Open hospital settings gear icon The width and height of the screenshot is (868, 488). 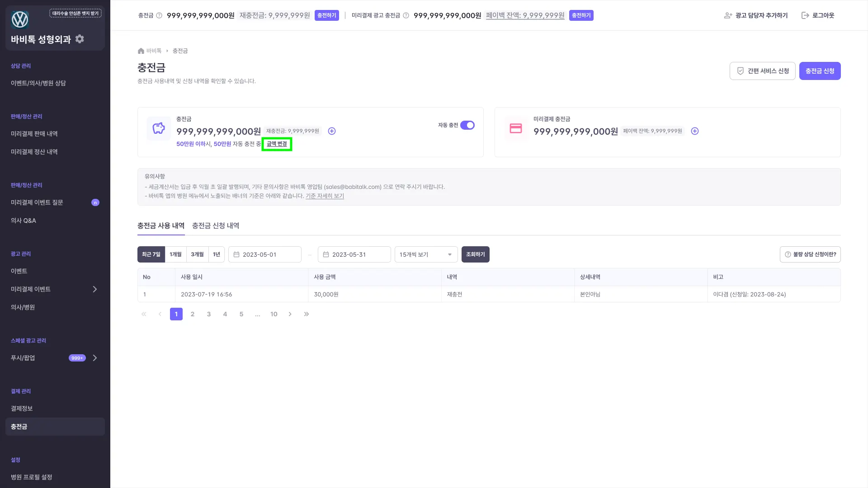[80, 39]
